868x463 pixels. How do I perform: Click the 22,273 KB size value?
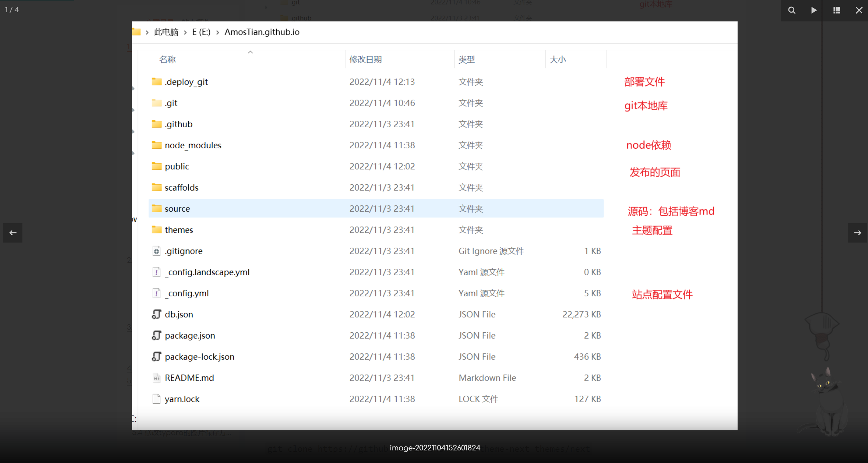click(581, 314)
